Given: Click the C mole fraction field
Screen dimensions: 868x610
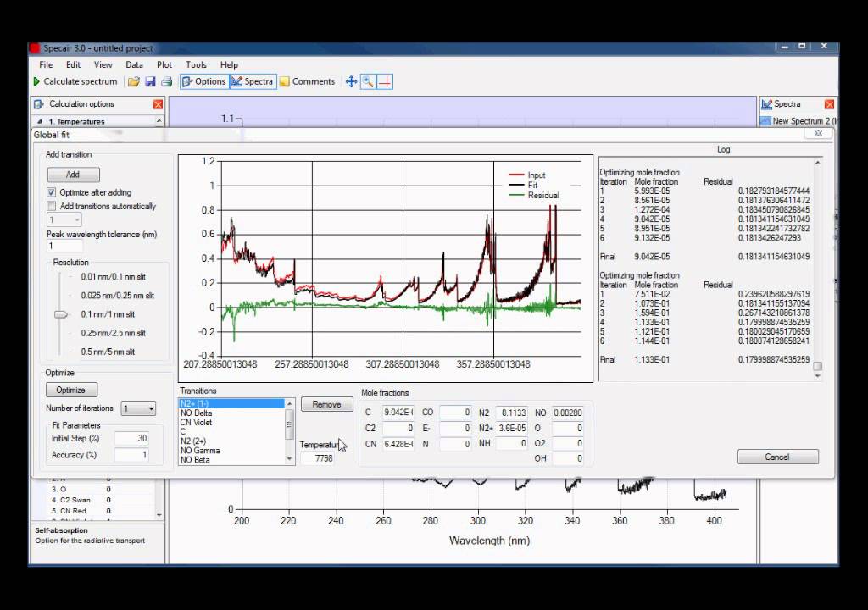Looking at the screenshot, I should coord(398,413).
